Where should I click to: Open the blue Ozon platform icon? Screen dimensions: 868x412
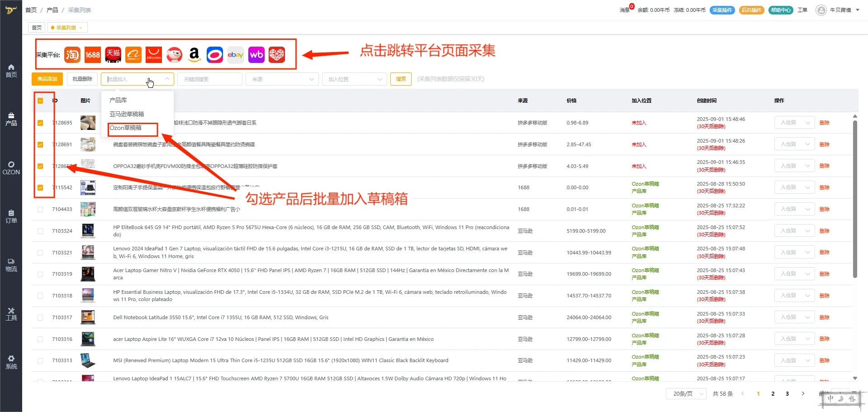[215, 55]
